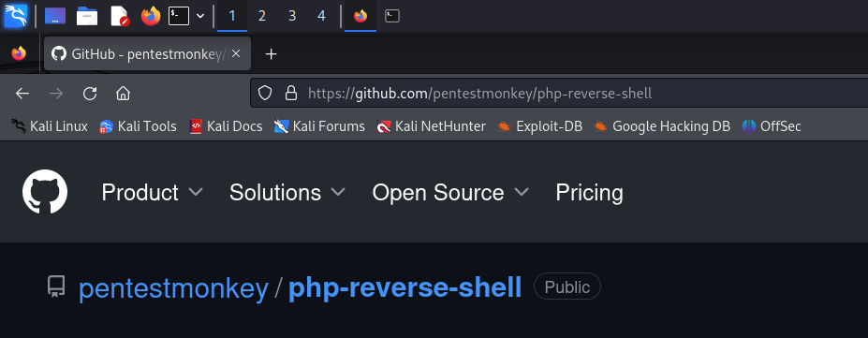Open the php-reverse-shell repository link

pos(405,287)
